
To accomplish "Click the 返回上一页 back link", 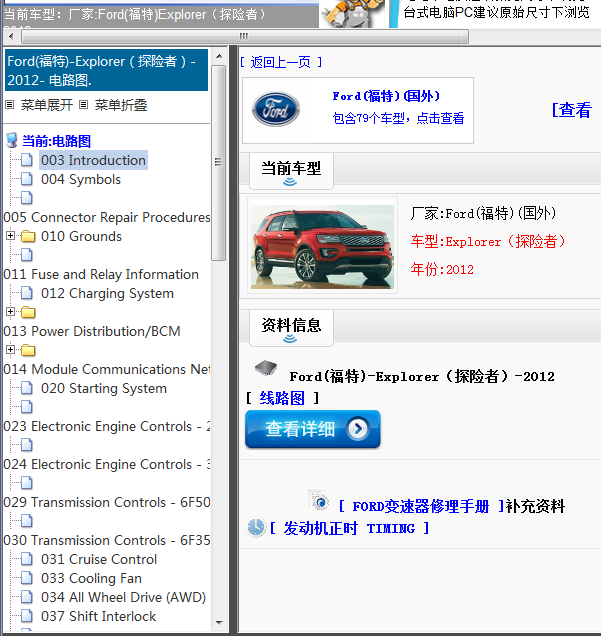I will pyautogui.click(x=281, y=62).
